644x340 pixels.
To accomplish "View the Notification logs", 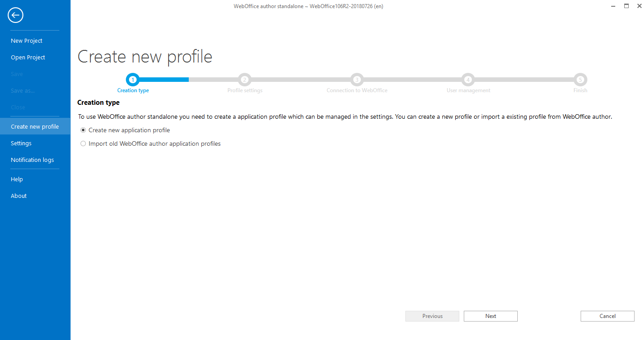I will (32, 160).
